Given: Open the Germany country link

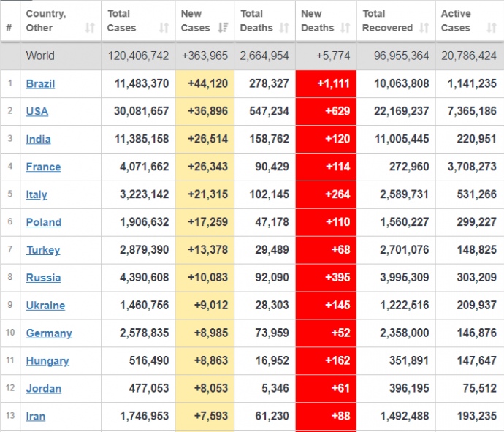Looking at the screenshot, I should point(49,334).
